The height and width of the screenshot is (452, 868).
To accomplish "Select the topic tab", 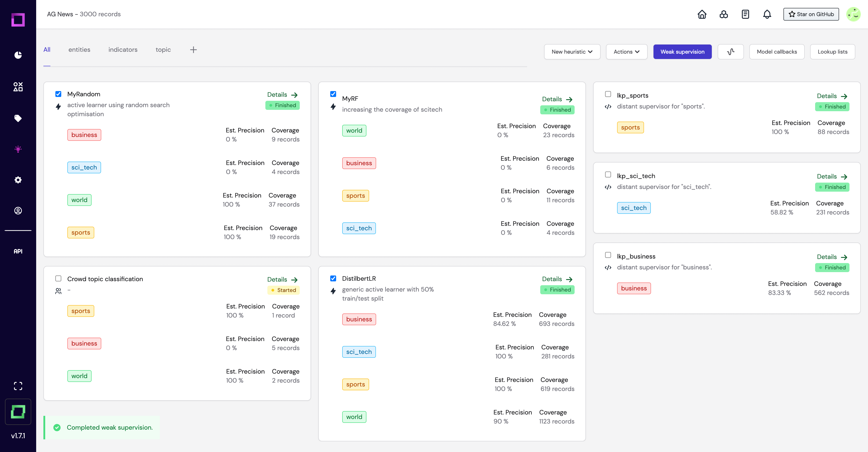I will tap(163, 49).
